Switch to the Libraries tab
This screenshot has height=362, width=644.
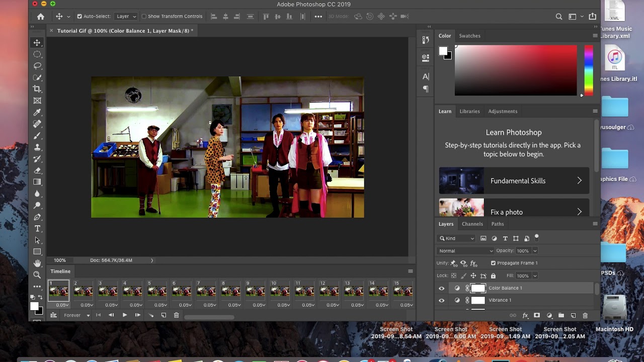(469, 111)
